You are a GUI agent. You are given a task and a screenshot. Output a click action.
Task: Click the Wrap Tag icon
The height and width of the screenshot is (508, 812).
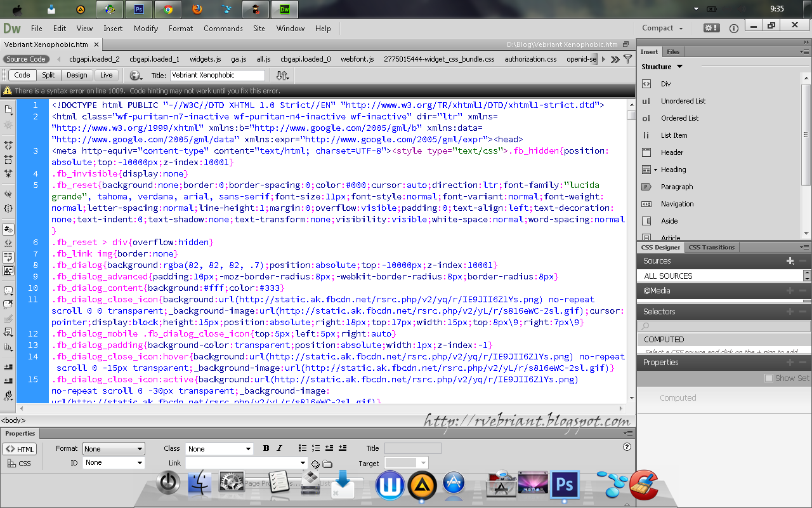click(x=8, y=318)
